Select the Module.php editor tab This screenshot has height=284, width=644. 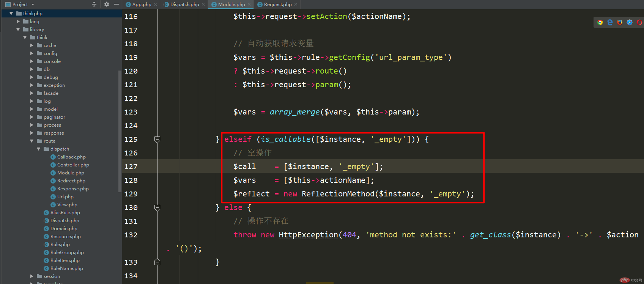(x=231, y=4)
